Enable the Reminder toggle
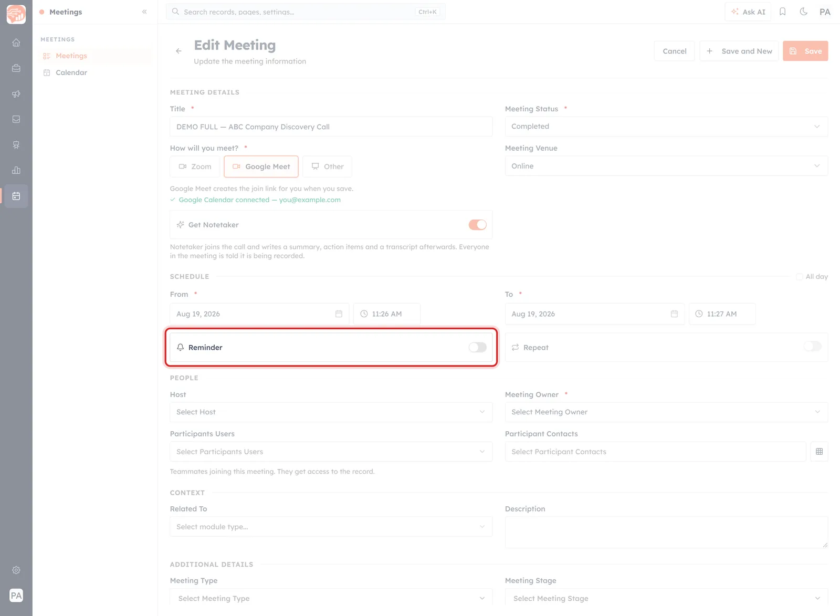Image resolution: width=840 pixels, height=616 pixels. click(477, 347)
